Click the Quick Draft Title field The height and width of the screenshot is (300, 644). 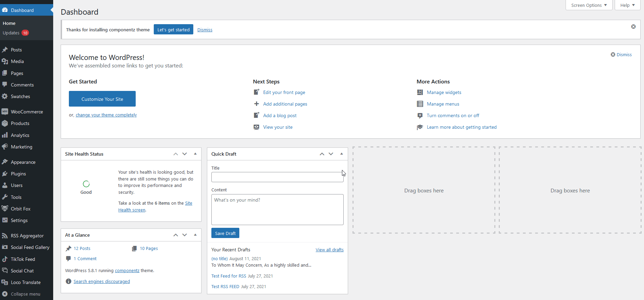point(278,177)
